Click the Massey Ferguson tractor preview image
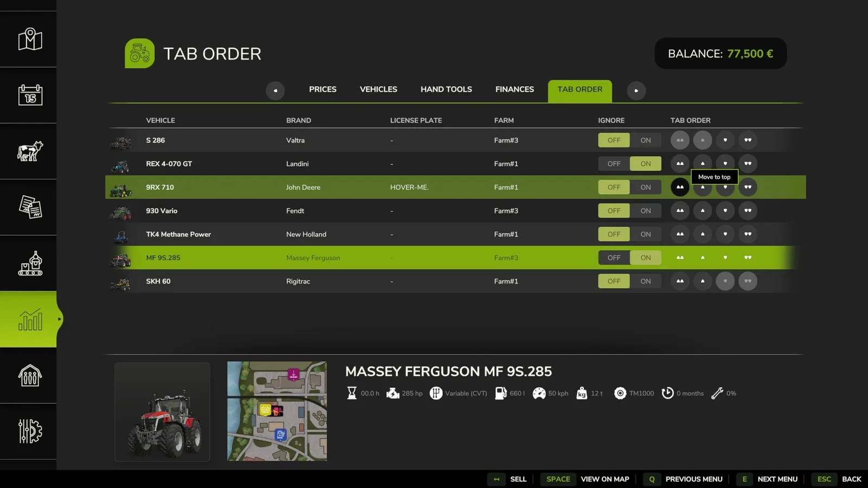The image size is (868, 488). click(162, 412)
